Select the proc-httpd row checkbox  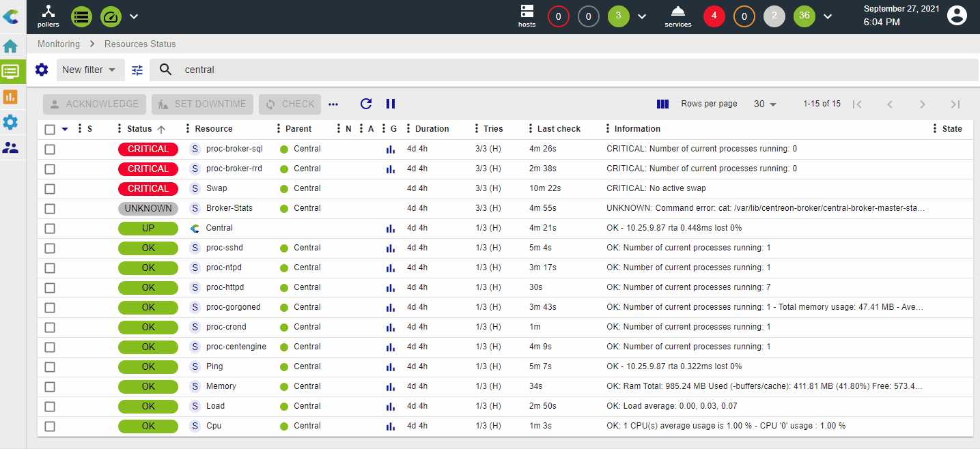point(50,288)
